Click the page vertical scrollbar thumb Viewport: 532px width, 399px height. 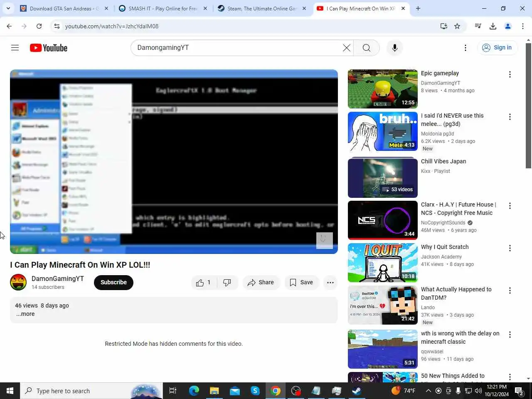(x=529, y=106)
